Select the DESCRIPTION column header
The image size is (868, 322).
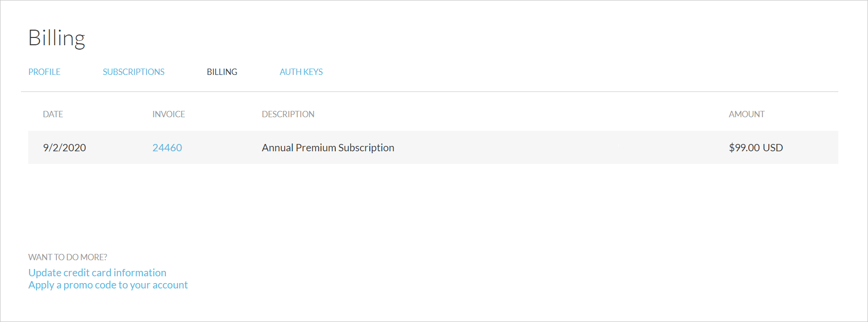click(x=288, y=114)
